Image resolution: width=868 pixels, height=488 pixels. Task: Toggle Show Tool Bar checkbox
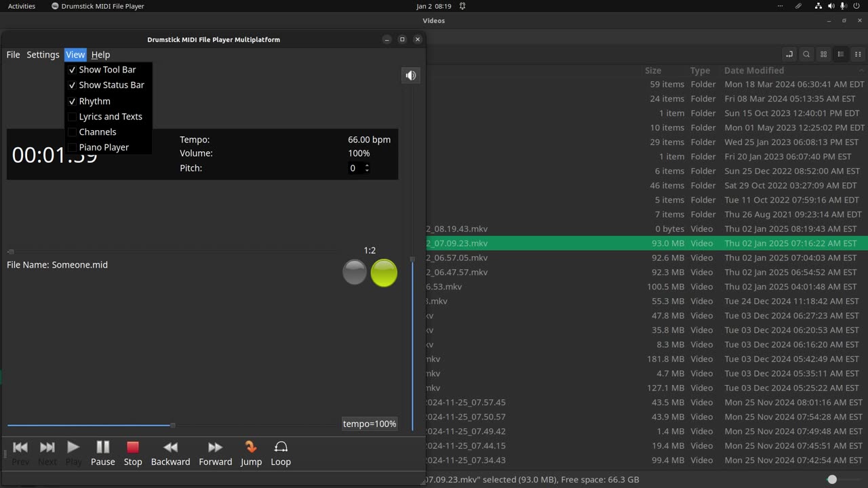point(108,69)
